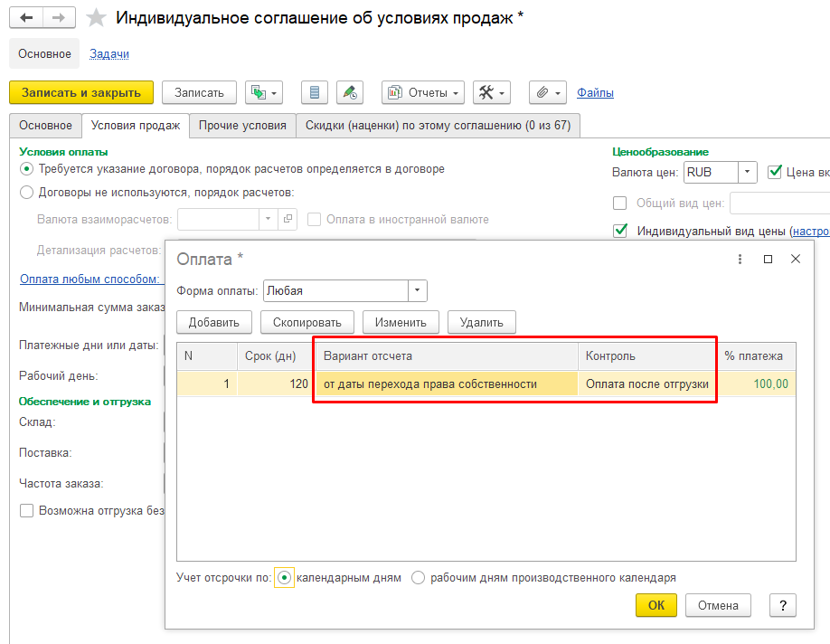Uncheck 'Индивидуальный вид цены' checkbox
The height and width of the screenshot is (644, 830).
click(x=620, y=231)
